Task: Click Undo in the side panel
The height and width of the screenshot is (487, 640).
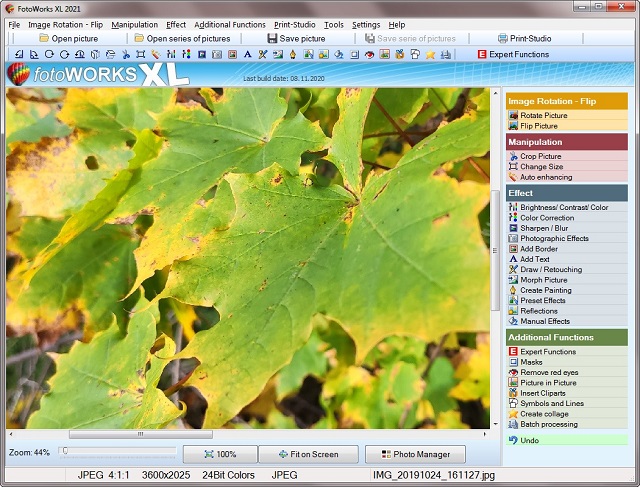Action: (530, 440)
